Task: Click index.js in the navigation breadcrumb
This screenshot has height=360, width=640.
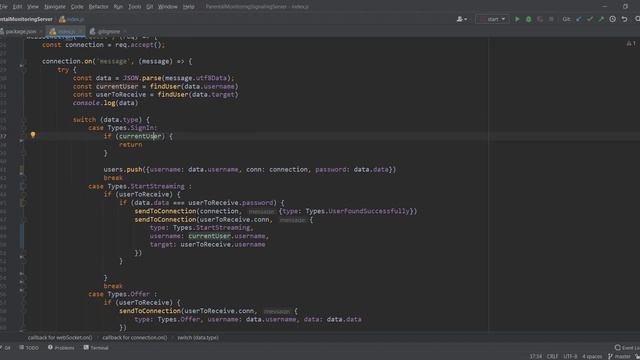Action: coord(72,19)
